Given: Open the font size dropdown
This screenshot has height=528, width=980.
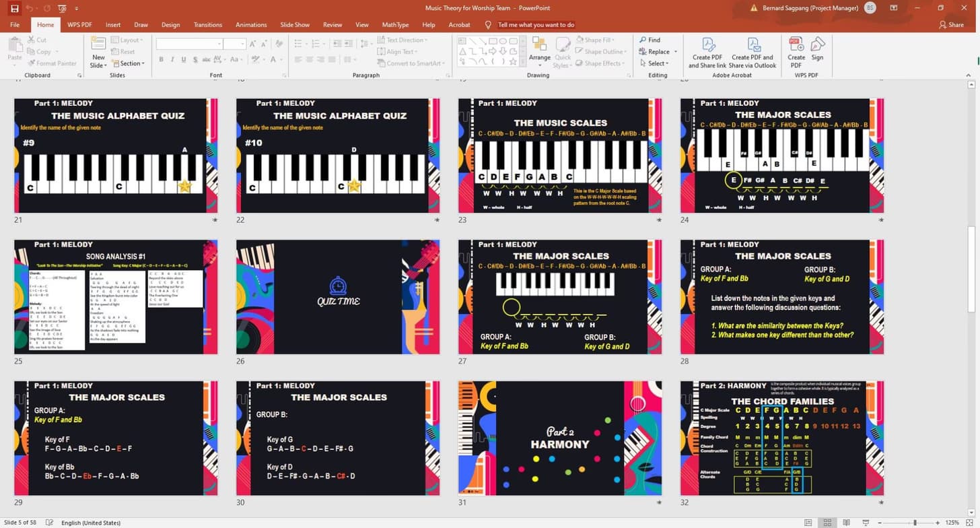Looking at the screenshot, I should tap(242, 43).
